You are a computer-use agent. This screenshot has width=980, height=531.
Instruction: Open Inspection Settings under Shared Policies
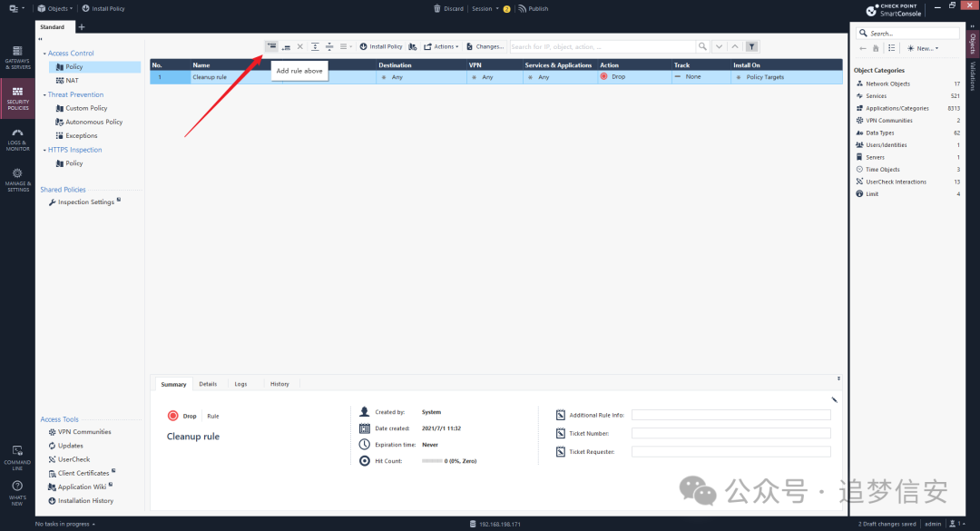click(84, 202)
